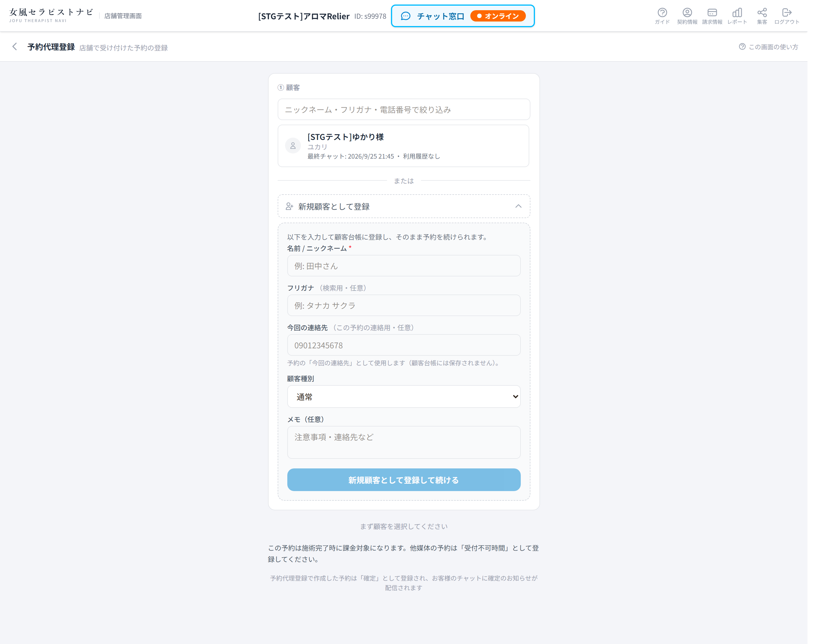Select customer card [STGテスト]ゆかり様
Screen dimensions: 816x644
403,146
